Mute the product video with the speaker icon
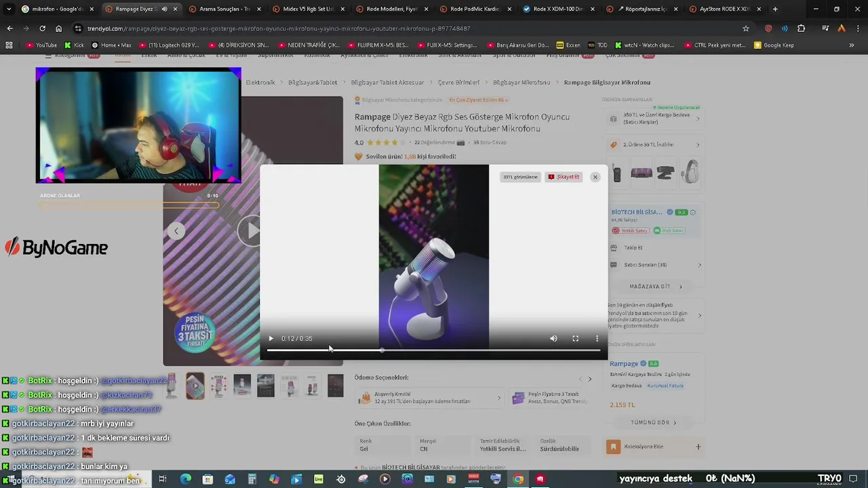Screen dimensions: 868x488 pyautogui.click(x=553, y=338)
